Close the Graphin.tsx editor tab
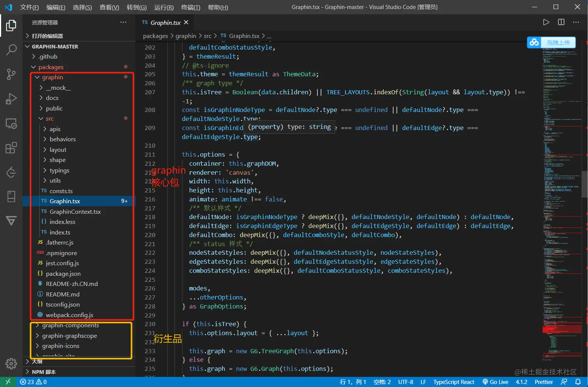Viewport: 588px width, 387px height. (186, 22)
